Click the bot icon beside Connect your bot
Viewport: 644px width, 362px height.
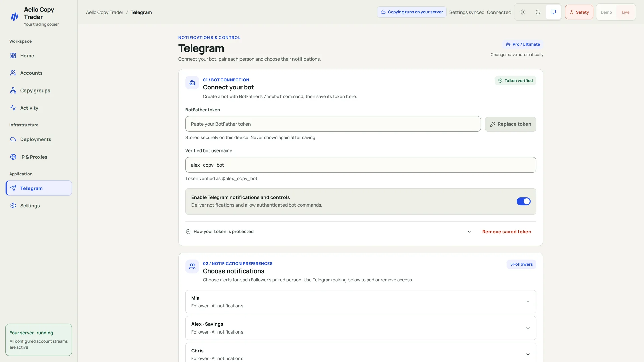[192, 83]
